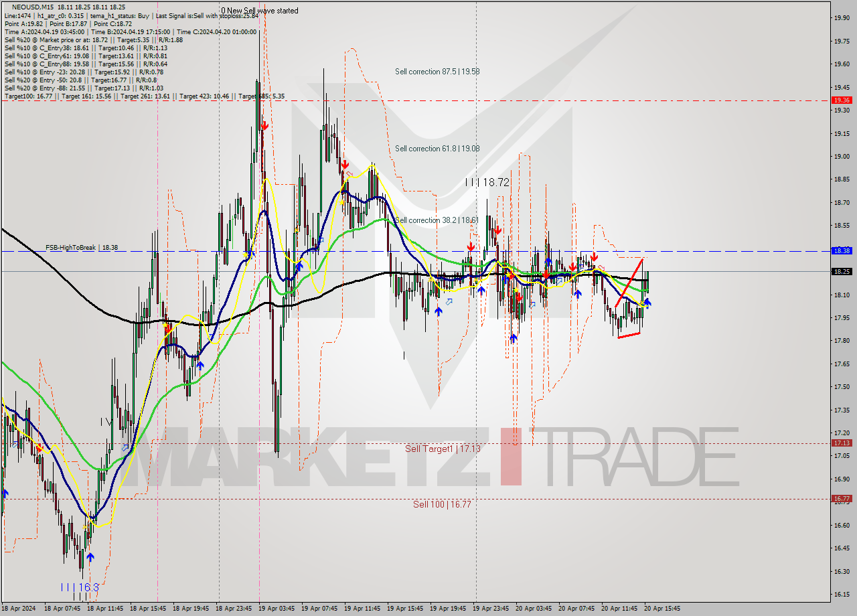Screen dimensions: 857x616
Task: Click the '19 Apr 19:45' time label
Action: (449, 609)
